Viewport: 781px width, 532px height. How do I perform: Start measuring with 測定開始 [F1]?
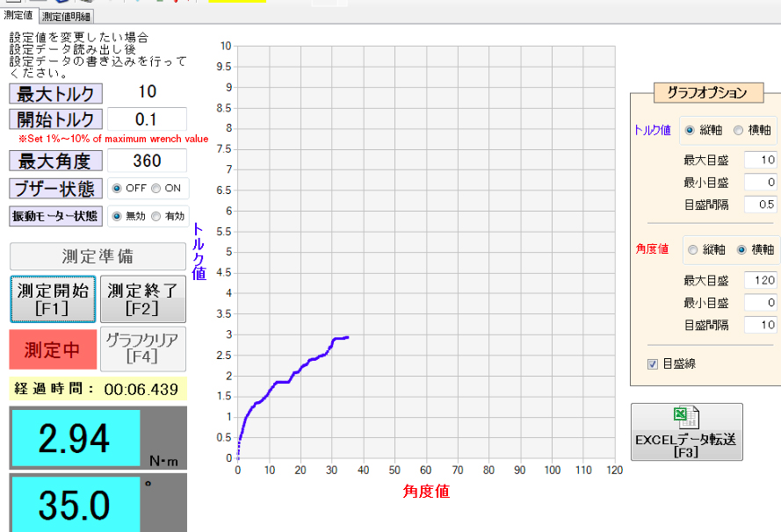53,298
